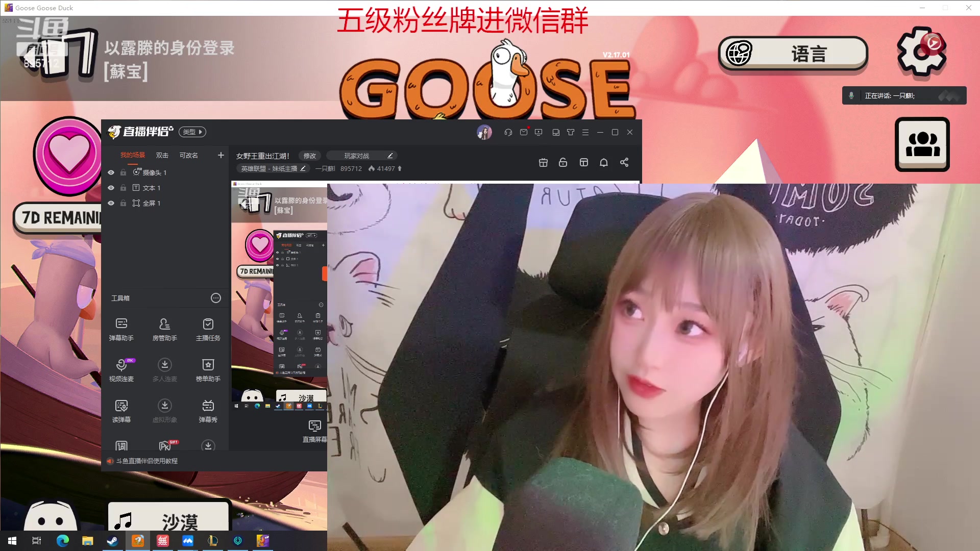Launch the 视频连麦 PK feature
The width and height of the screenshot is (980, 551).
pos(121,370)
